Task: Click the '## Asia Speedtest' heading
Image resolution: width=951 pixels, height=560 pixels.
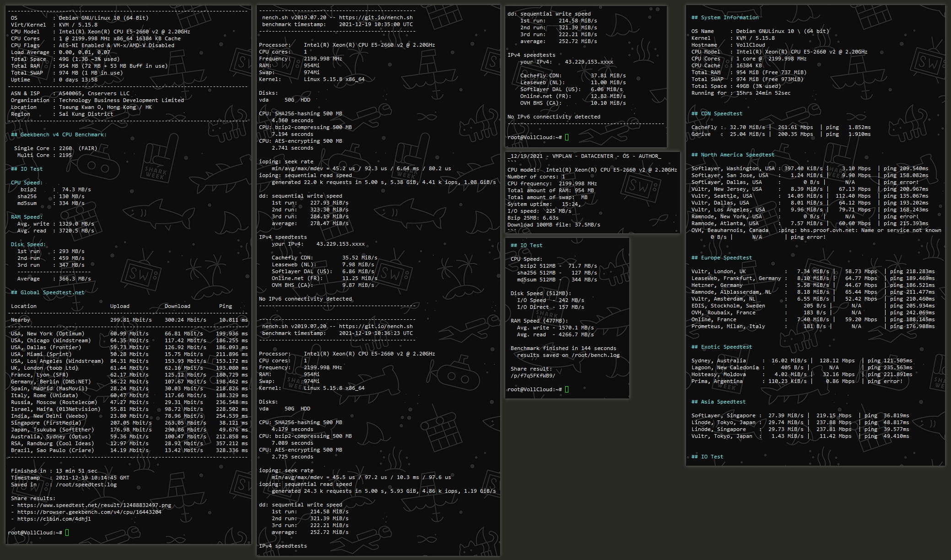Action: tap(718, 402)
